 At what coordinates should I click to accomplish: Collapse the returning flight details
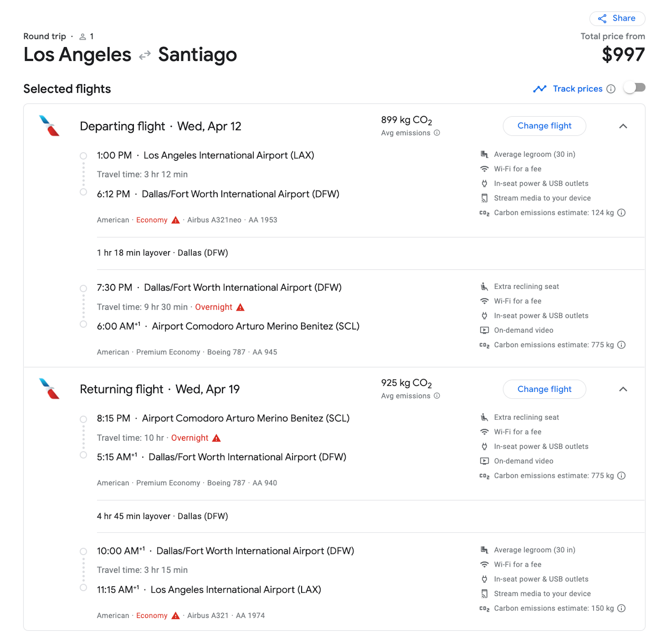[x=624, y=389]
